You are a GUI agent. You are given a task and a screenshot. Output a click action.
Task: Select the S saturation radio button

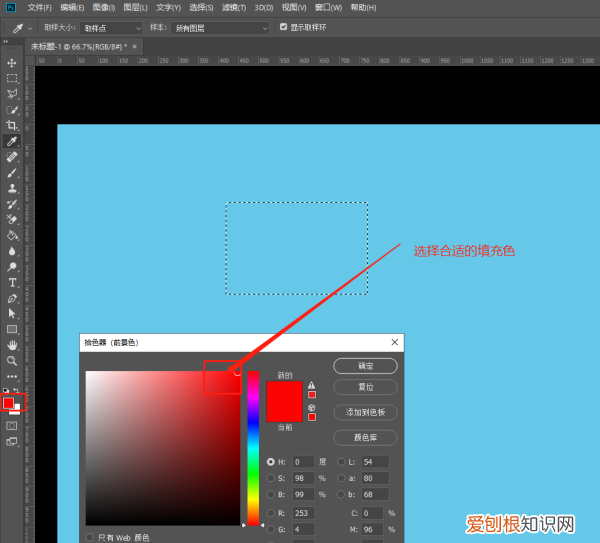coord(271,479)
